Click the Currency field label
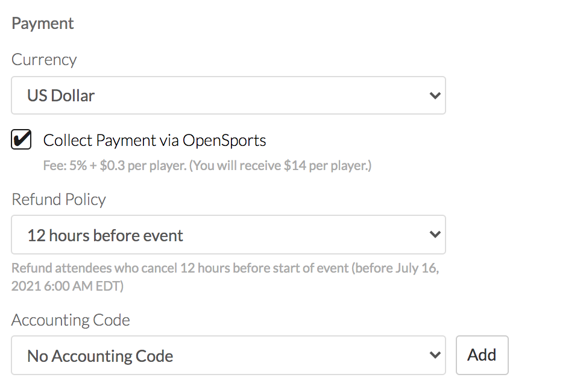 tap(44, 60)
